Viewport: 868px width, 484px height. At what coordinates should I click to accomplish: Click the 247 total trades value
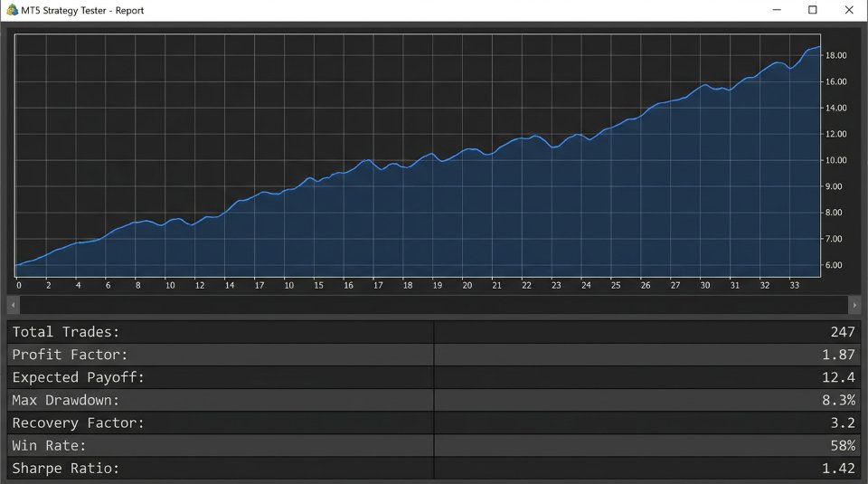pos(843,332)
